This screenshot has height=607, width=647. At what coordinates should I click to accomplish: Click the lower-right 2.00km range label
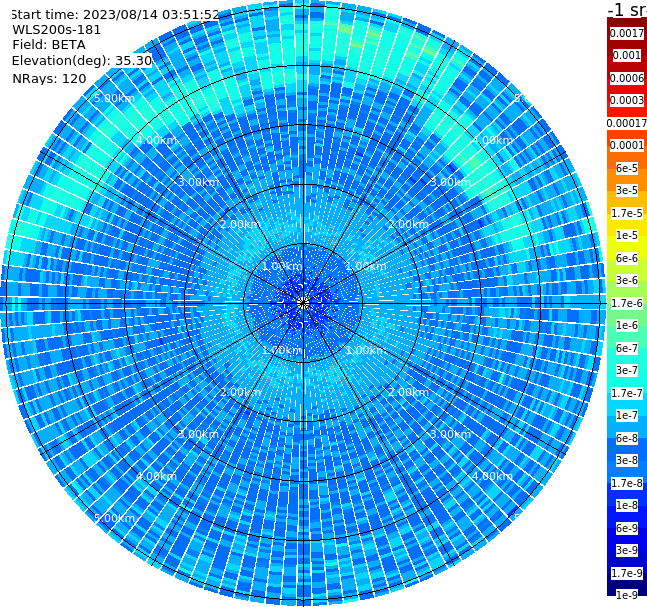409,392
